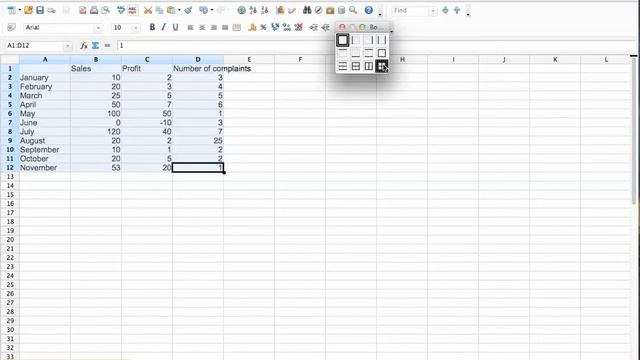Open the Gallery
Image resolution: width=640 pixels, height=360 pixels.
click(330, 10)
